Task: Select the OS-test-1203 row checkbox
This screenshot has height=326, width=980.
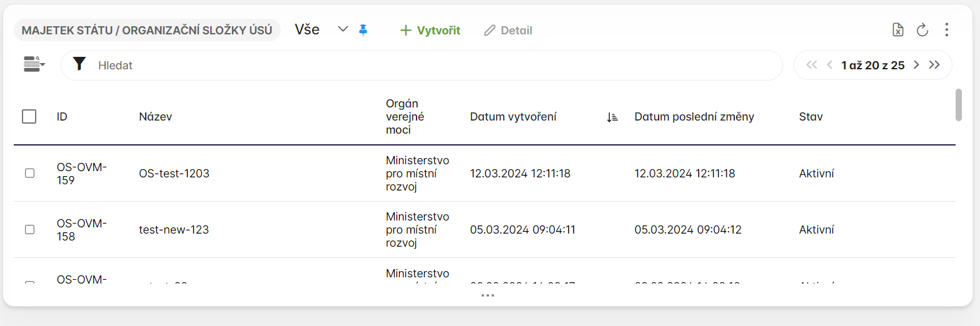Action: click(29, 174)
